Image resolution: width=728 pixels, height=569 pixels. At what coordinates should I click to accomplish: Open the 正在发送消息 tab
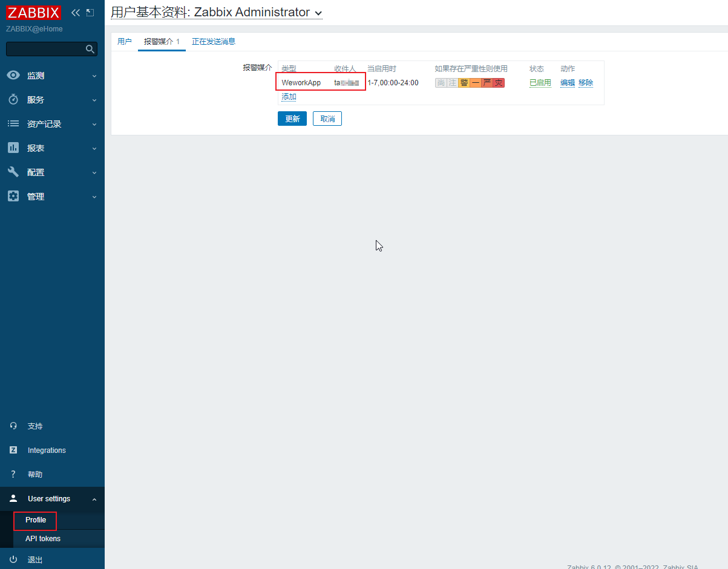(x=214, y=42)
